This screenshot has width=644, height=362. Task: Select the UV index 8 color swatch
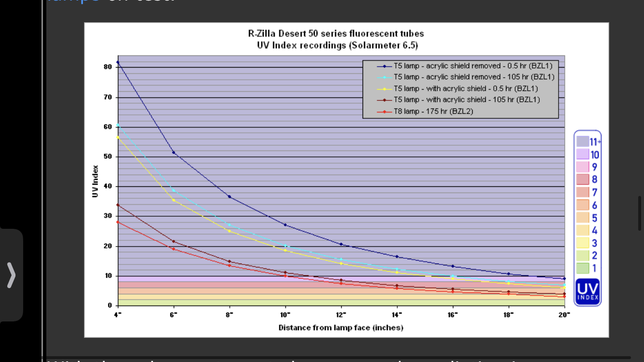pyautogui.click(x=582, y=180)
